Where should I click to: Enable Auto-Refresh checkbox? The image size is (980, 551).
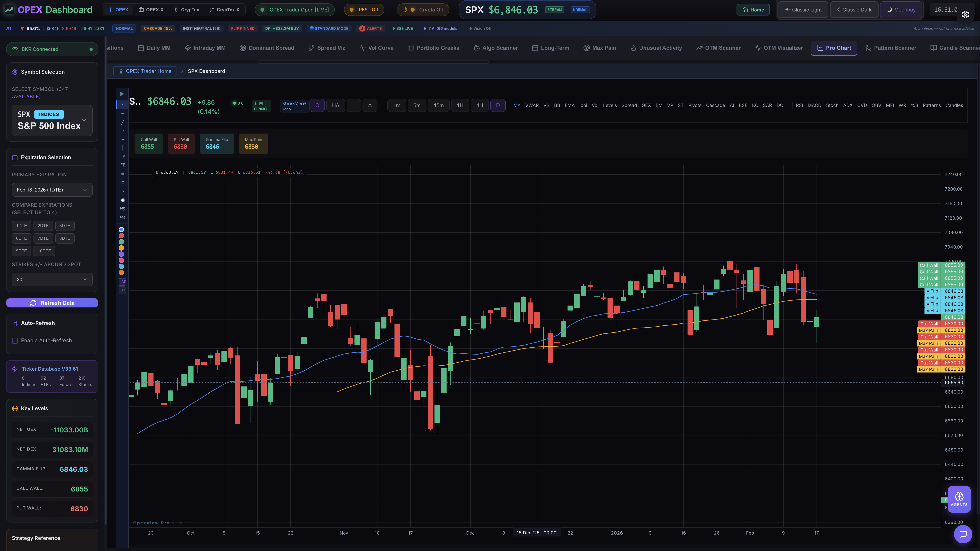pyautogui.click(x=15, y=340)
